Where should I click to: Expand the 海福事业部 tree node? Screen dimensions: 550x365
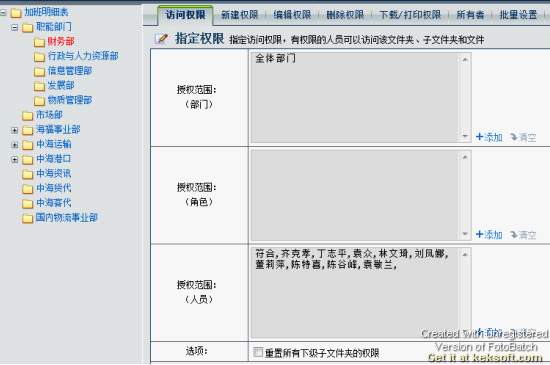(x=14, y=130)
